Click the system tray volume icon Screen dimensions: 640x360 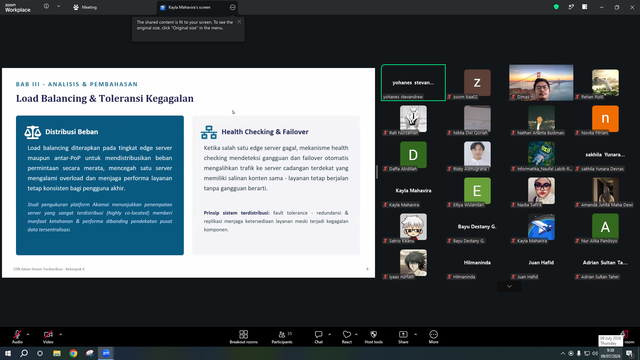pos(595,353)
